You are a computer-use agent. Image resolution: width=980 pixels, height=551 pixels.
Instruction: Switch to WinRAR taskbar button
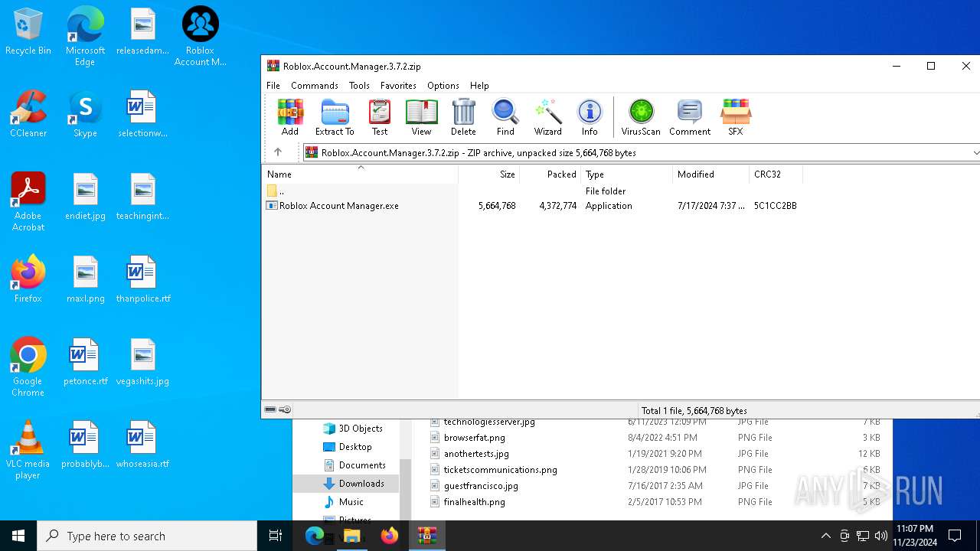tap(426, 536)
